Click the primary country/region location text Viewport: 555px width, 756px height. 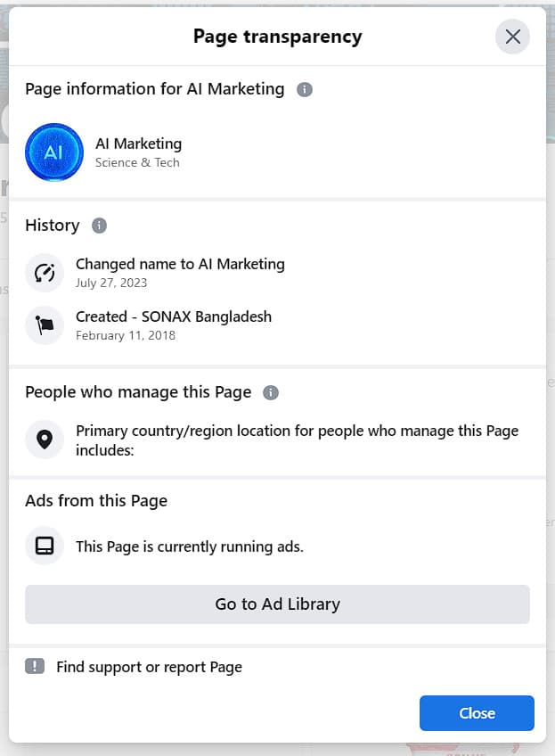point(297,440)
